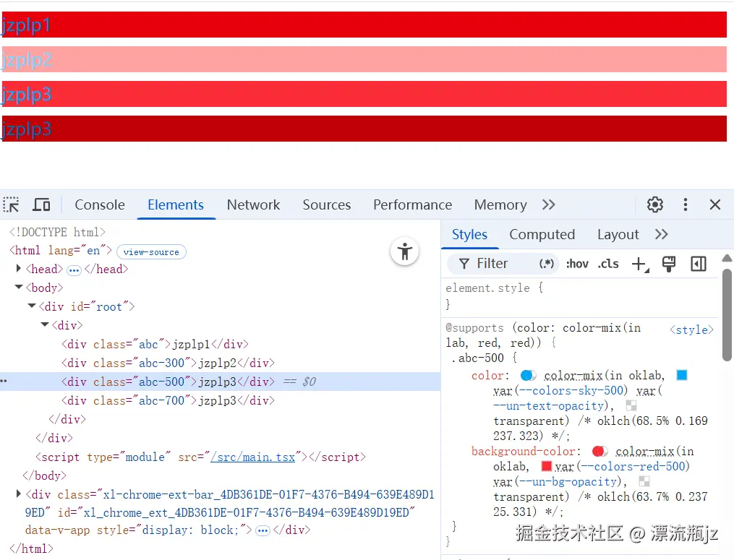Screen dimensions: 734x560
Task: Click transparent swatch in color rule
Action: [631, 405]
